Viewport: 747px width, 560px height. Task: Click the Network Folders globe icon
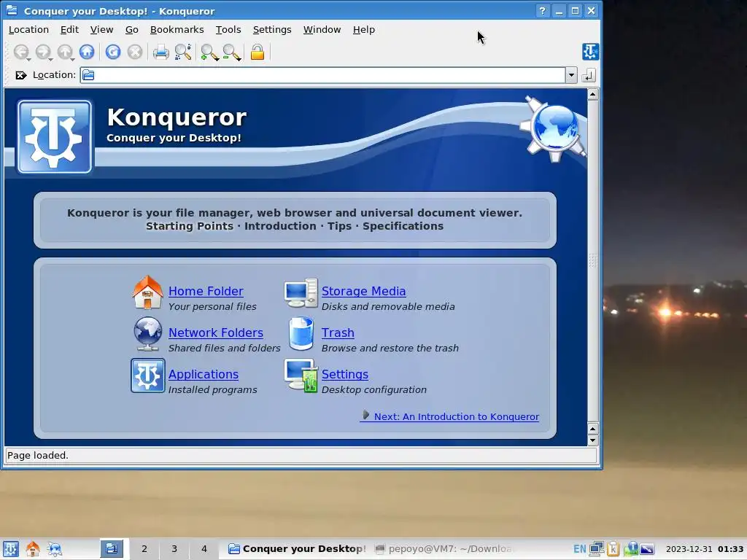tap(147, 334)
